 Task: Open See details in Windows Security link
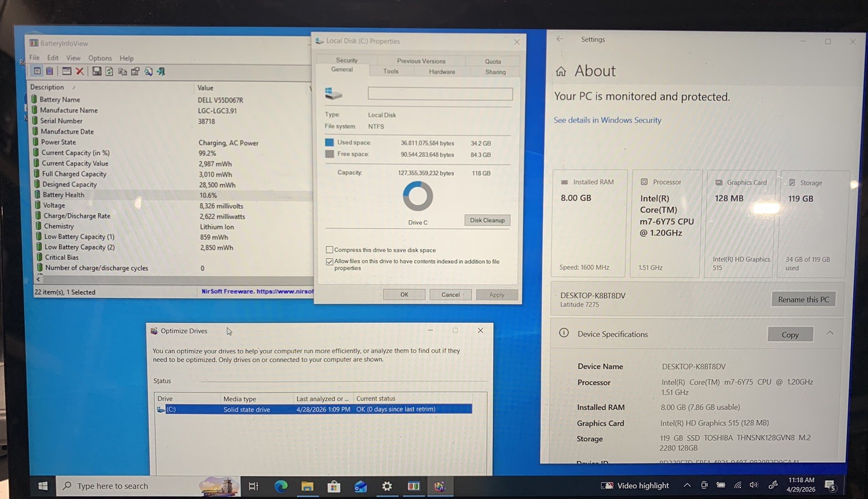click(607, 120)
